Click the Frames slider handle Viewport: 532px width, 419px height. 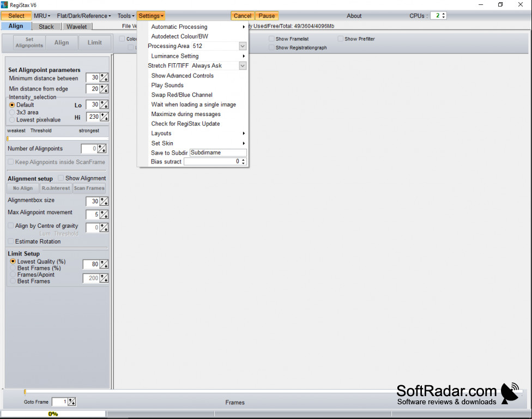pyautogui.click(x=25, y=392)
